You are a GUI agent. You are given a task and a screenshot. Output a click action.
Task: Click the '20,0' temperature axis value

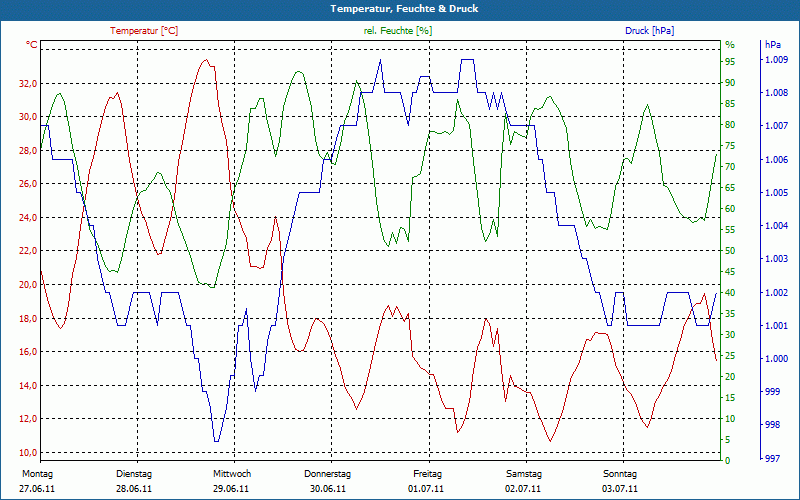coord(28,284)
